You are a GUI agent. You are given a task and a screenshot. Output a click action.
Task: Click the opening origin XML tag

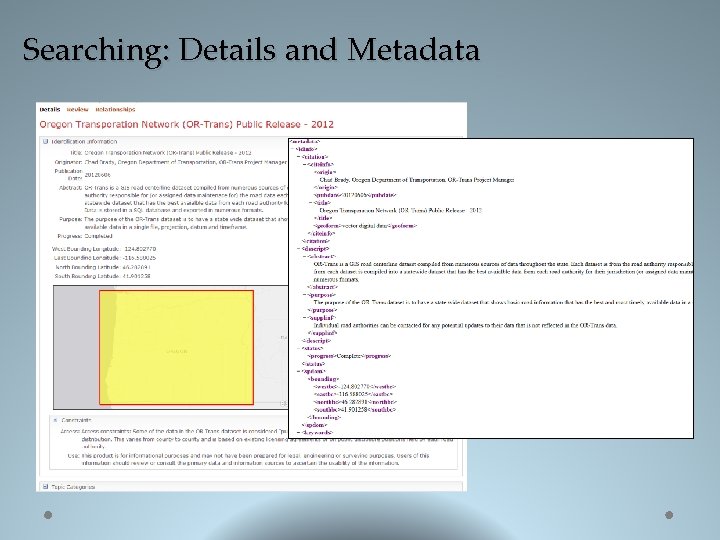point(325,172)
